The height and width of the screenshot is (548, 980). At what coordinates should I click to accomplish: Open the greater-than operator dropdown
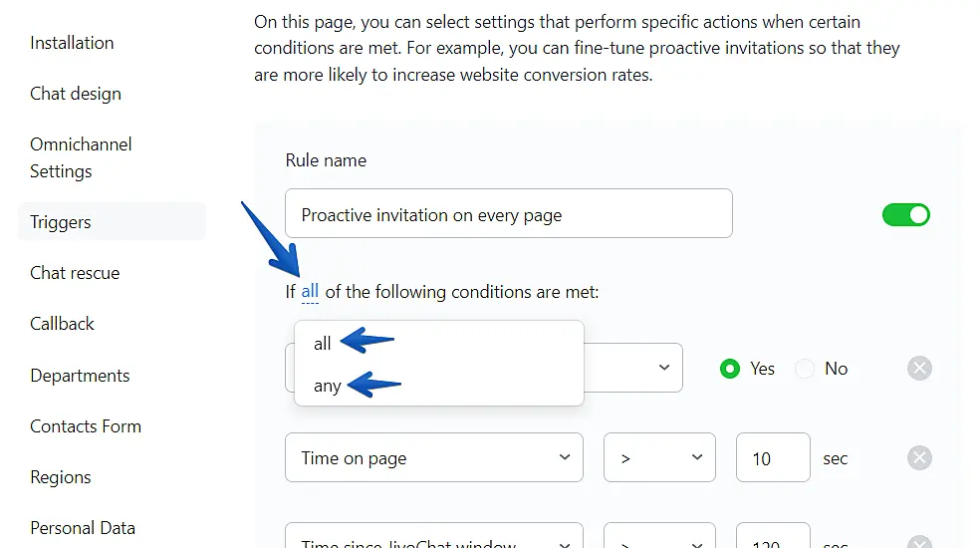tap(659, 458)
